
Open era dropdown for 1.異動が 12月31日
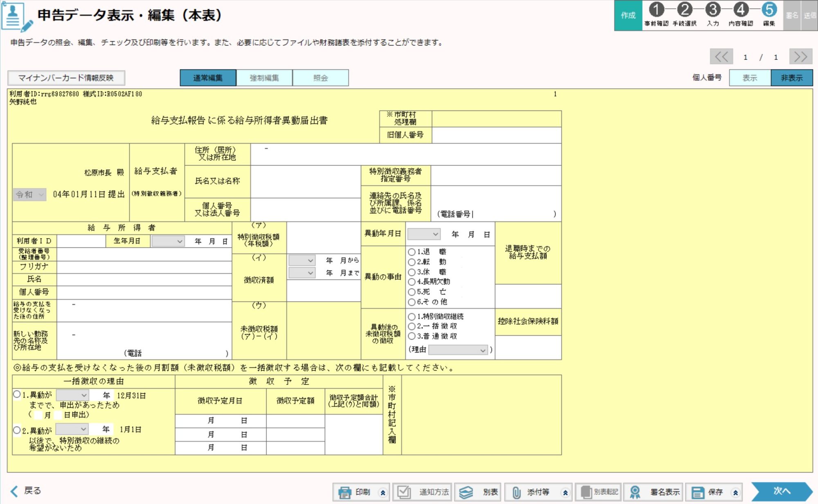pyautogui.click(x=72, y=395)
